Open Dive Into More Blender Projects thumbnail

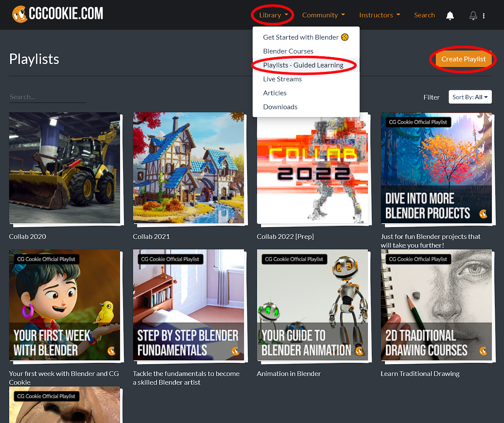(x=436, y=168)
